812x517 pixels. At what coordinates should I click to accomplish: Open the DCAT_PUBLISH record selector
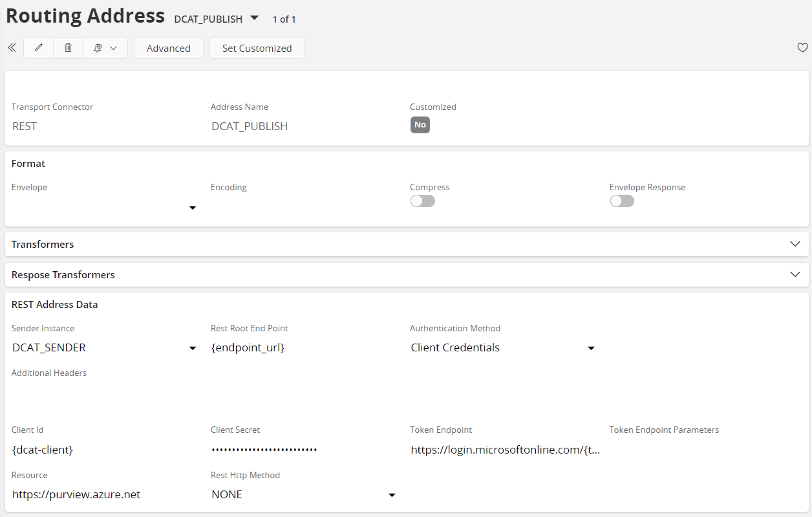[254, 18]
